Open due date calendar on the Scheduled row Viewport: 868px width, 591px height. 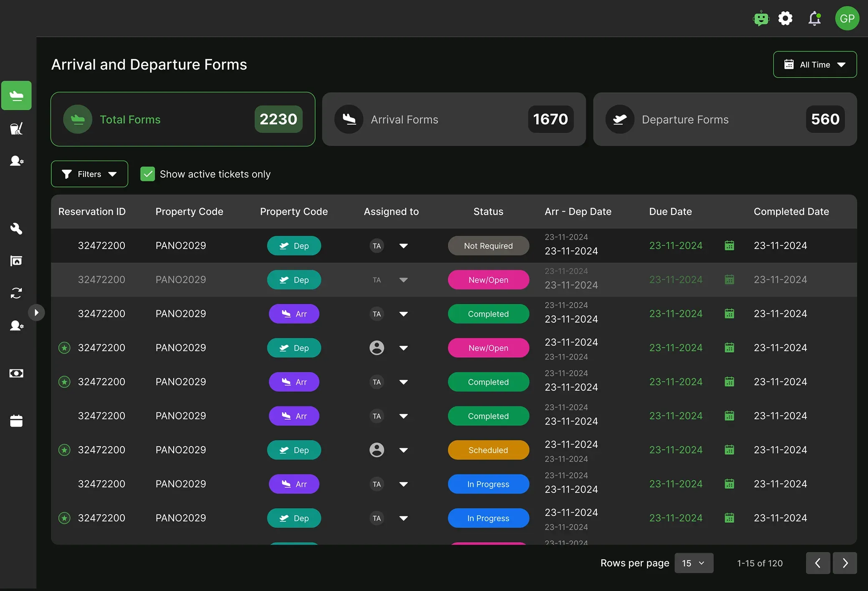(729, 450)
